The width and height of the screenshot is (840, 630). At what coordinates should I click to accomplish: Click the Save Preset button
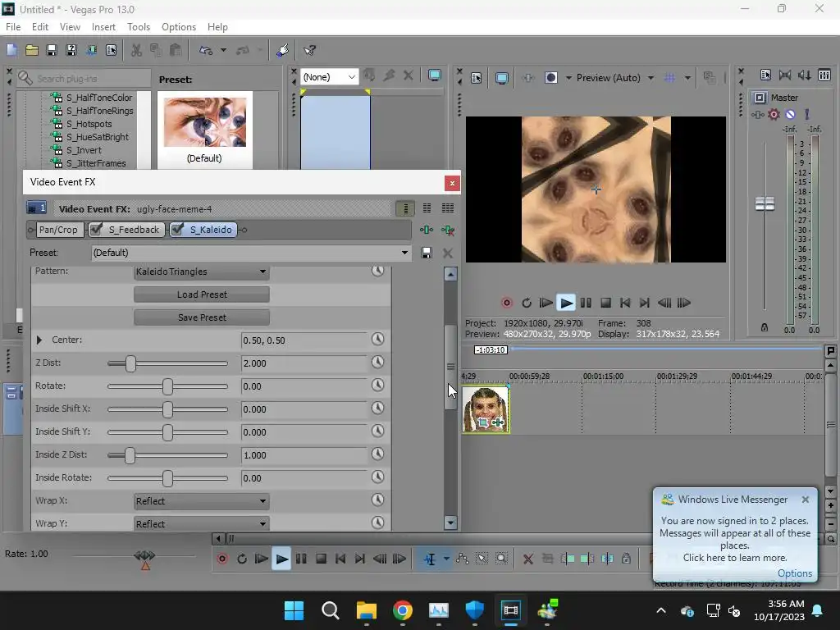(202, 317)
